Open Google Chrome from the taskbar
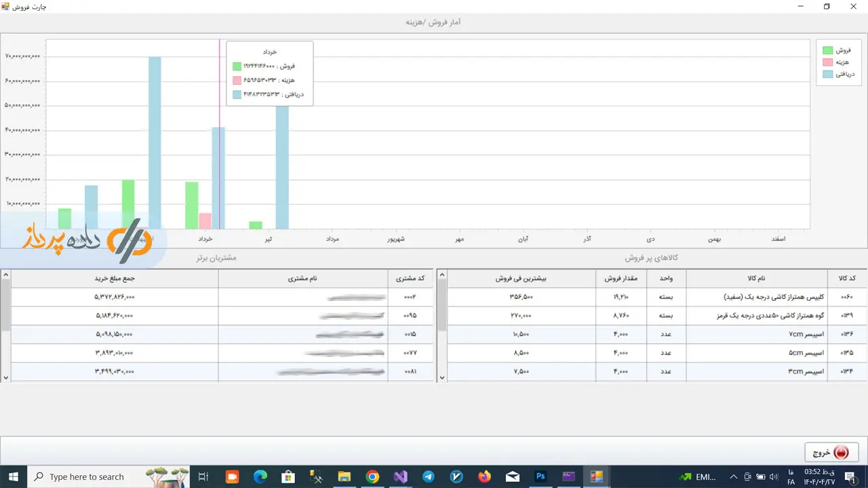 [x=372, y=477]
